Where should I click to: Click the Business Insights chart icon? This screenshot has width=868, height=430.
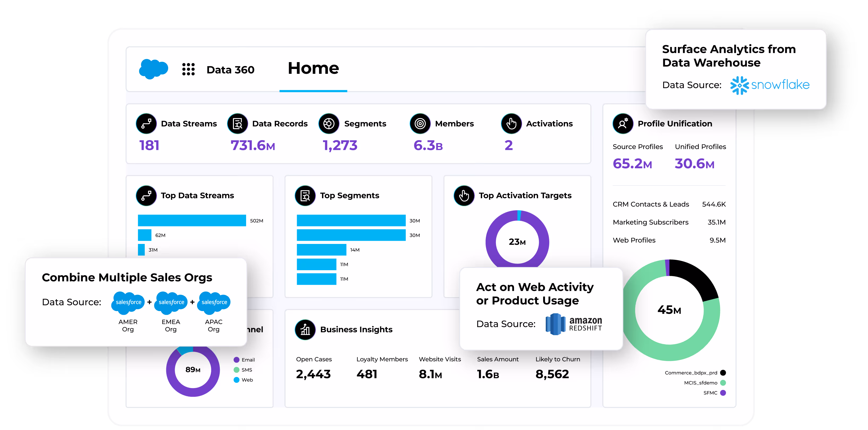coord(305,329)
